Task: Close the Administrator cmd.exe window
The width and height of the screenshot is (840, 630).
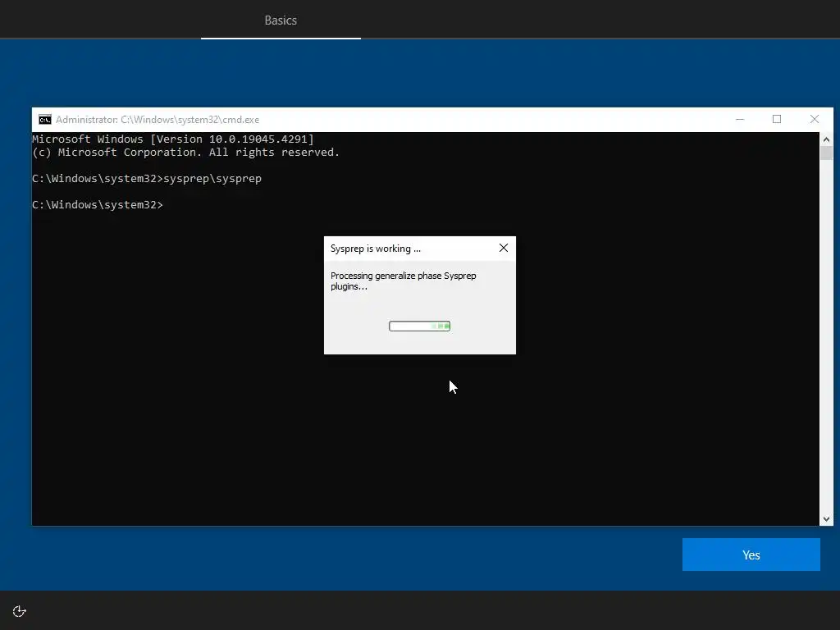Action: (x=815, y=120)
